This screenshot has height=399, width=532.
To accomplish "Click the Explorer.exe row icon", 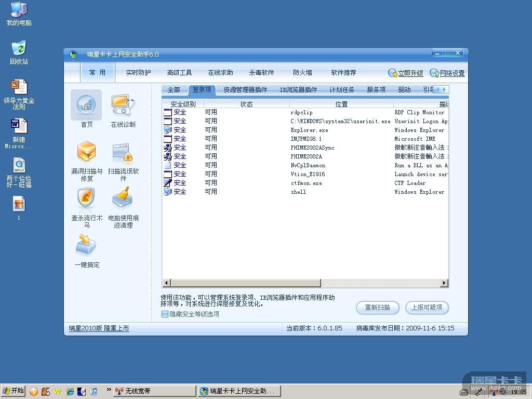I will [x=168, y=130].
